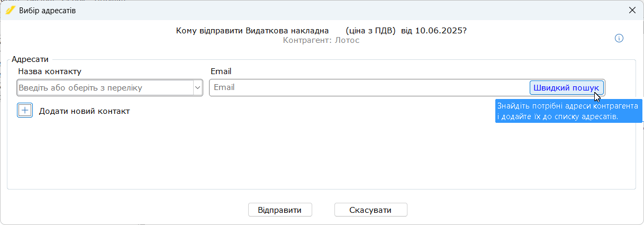644x225 pixels.
Task: Click the plus icon to add contact
Action: 25,110
